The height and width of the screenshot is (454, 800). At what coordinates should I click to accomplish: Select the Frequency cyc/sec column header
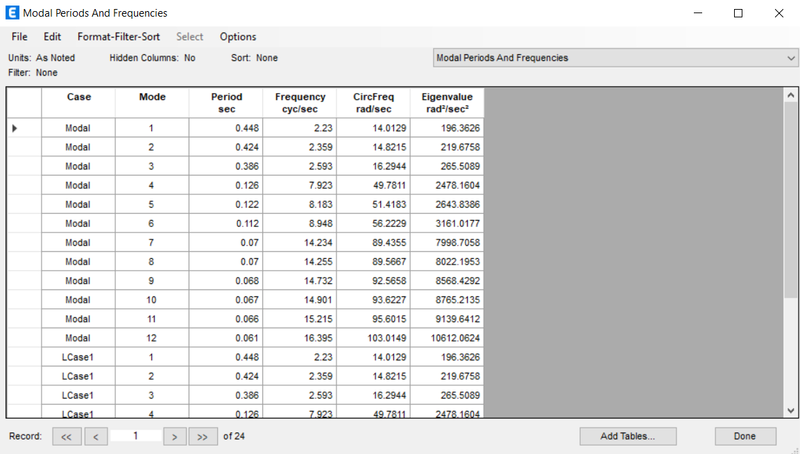pyautogui.click(x=300, y=103)
